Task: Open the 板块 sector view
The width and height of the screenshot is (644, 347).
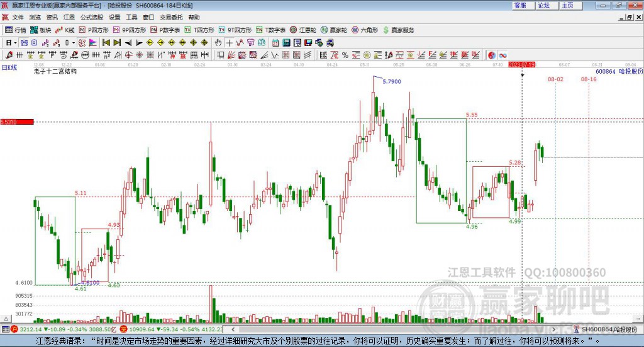Action: 41,30
